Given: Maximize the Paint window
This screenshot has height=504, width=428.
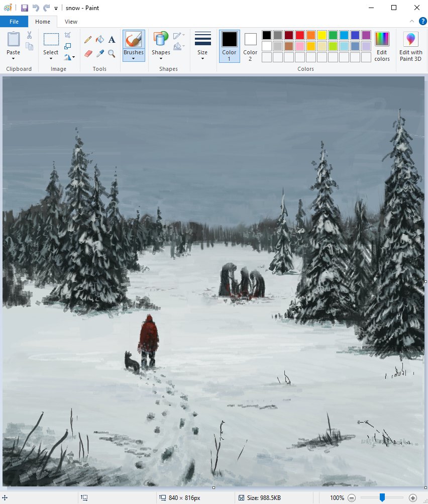Looking at the screenshot, I should click(x=394, y=8).
